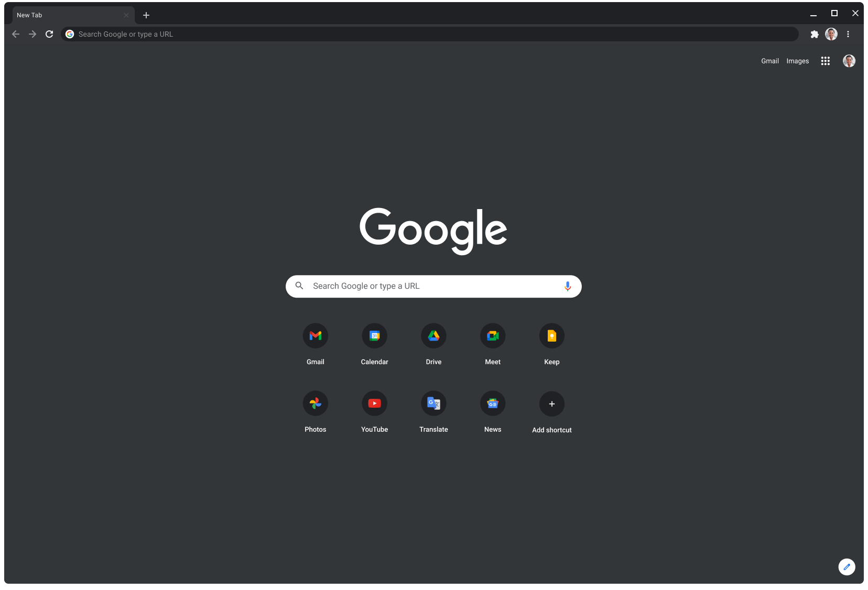Click the Add shortcut button
Screen dimensions: 868x590
click(x=551, y=404)
